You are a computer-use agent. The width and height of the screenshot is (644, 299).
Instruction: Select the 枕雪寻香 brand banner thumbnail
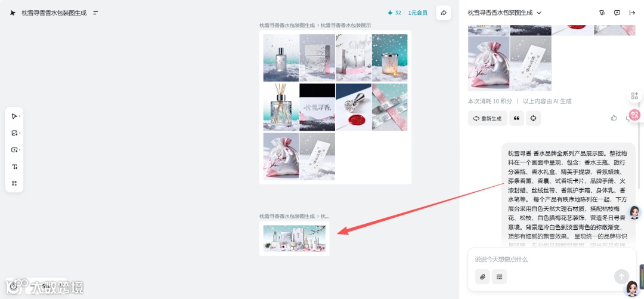click(317, 107)
